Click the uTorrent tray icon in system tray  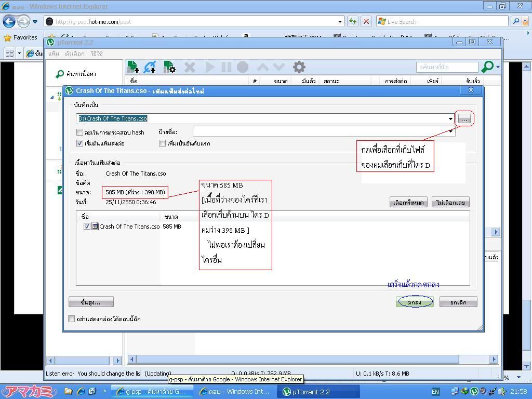coord(474,391)
